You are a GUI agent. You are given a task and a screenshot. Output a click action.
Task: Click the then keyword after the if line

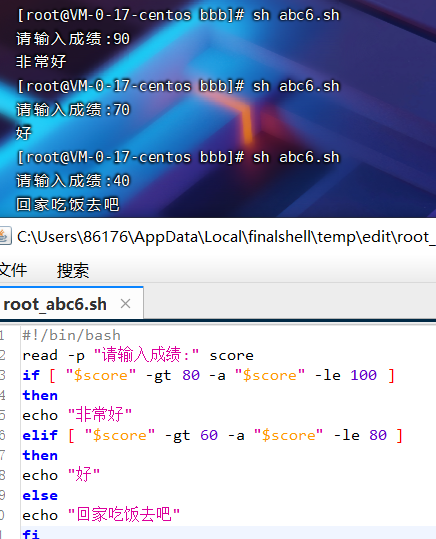pos(40,395)
